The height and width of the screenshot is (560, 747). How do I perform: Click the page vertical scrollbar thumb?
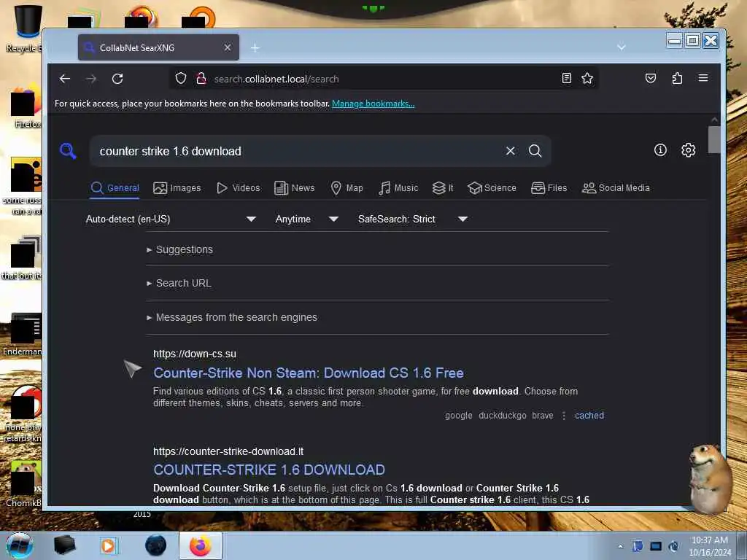pyautogui.click(x=714, y=139)
